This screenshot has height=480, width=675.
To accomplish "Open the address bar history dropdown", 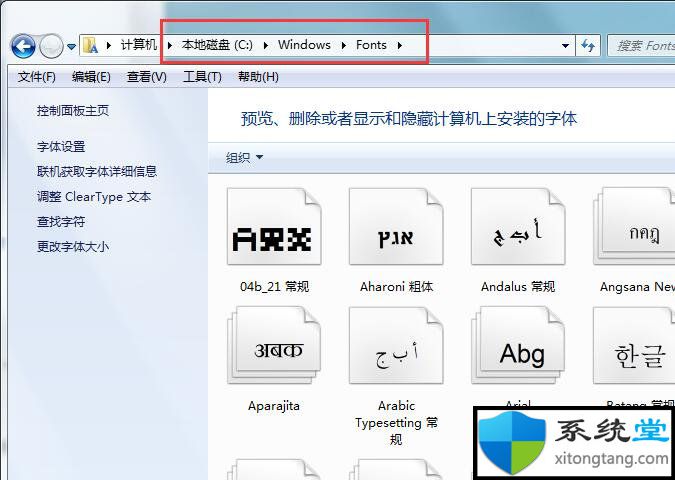I will (566, 46).
